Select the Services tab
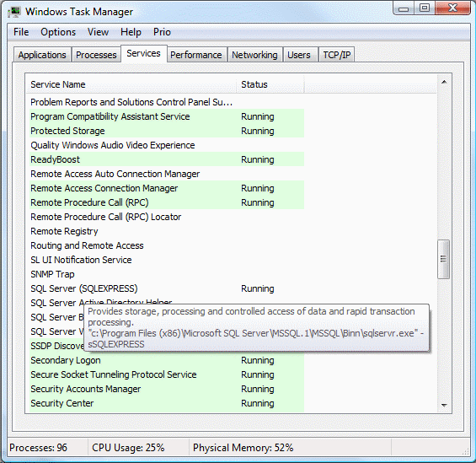This screenshot has height=463, width=476. [143, 53]
